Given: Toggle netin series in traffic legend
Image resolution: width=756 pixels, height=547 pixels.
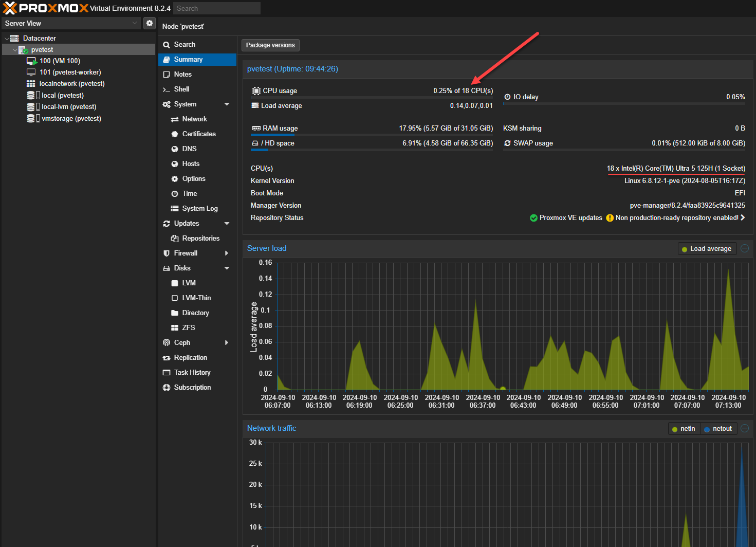Looking at the screenshot, I should click(x=684, y=429).
